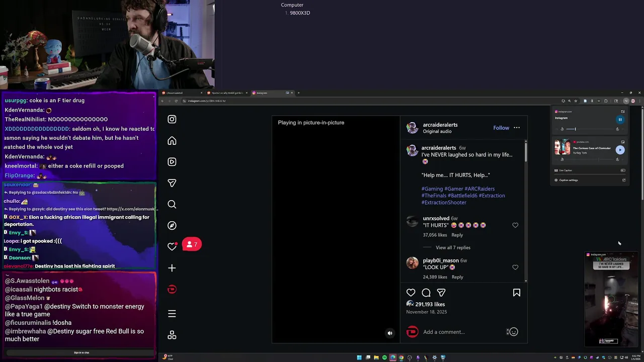The image size is (644, 362).
Task: Open #ExtractionShooter hashtag link
Action: pyautogui.click(x=444, y=203)
